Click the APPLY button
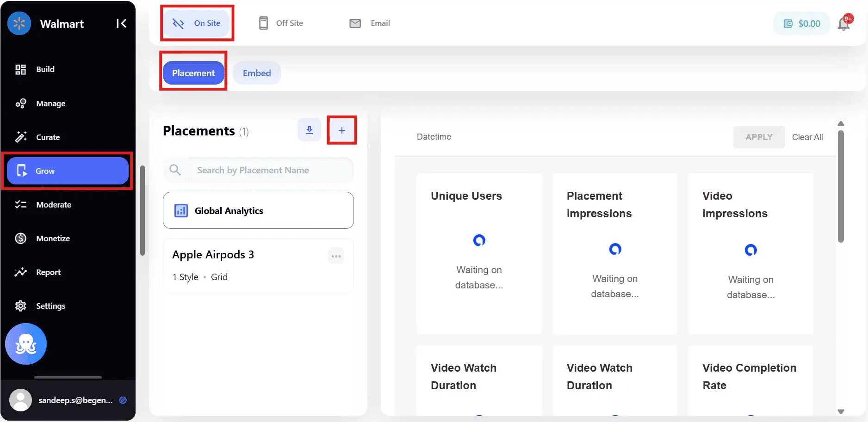The height and width of the screenshot is (422, 868). [759, 137]
